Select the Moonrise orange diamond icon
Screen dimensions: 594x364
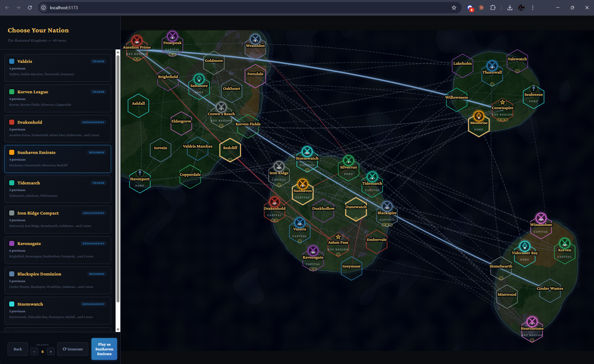479,116
